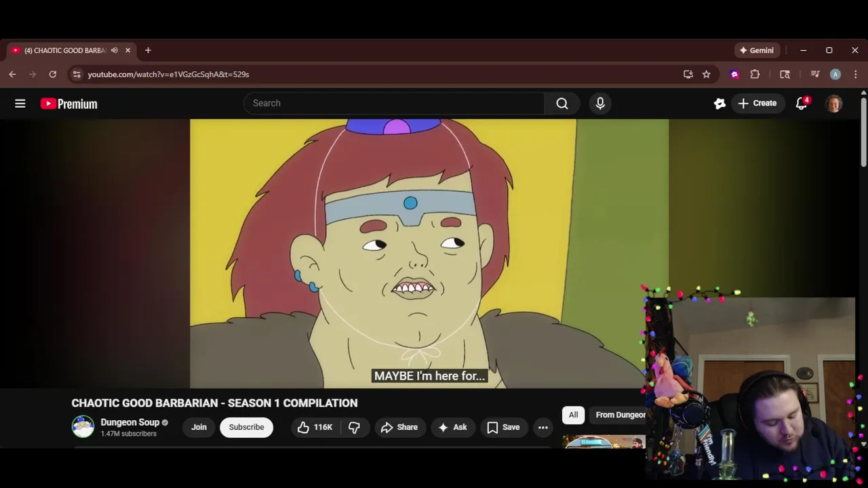868x488 pixels.
Task: Click the video title text
Action: 214,403
